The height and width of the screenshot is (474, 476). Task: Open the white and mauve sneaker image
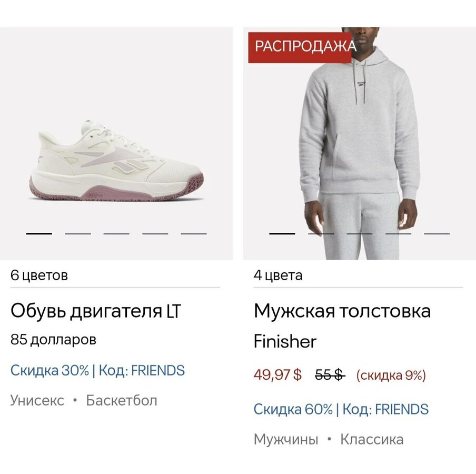tap(116, 143)
